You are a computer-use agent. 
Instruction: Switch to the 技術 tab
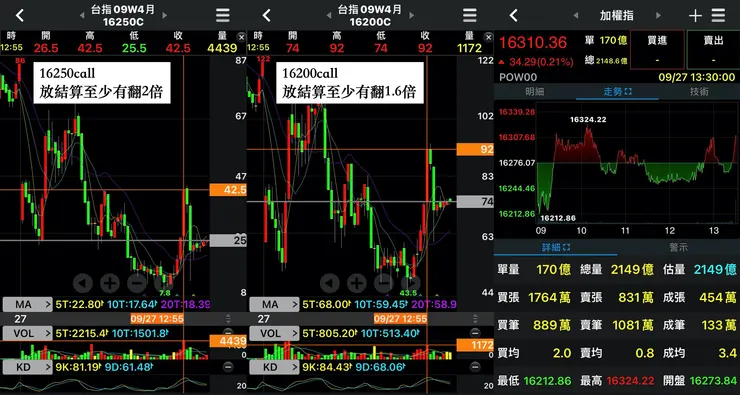[x=699, y=92]
